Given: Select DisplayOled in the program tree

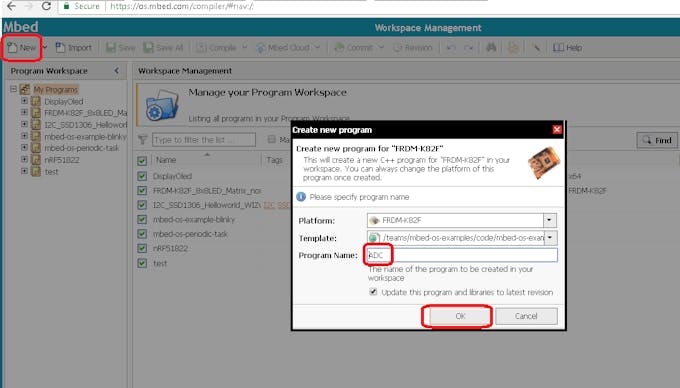Looking at the screenshot, I should coord(63,101).
